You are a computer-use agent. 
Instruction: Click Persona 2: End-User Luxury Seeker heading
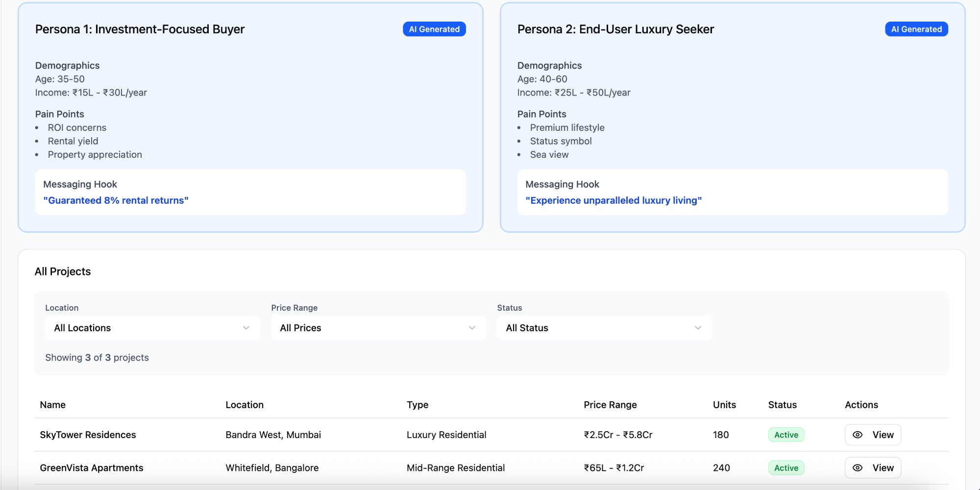(x=615, y=29)
